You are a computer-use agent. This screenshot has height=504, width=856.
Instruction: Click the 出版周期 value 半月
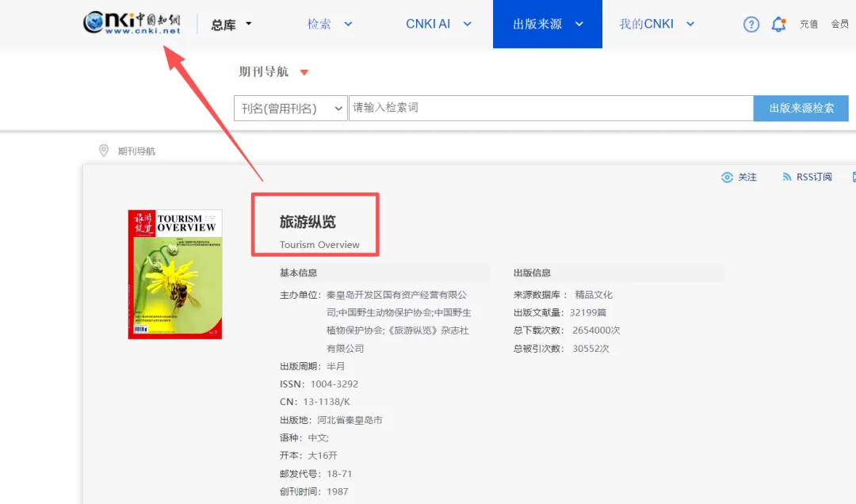point(336,366)
